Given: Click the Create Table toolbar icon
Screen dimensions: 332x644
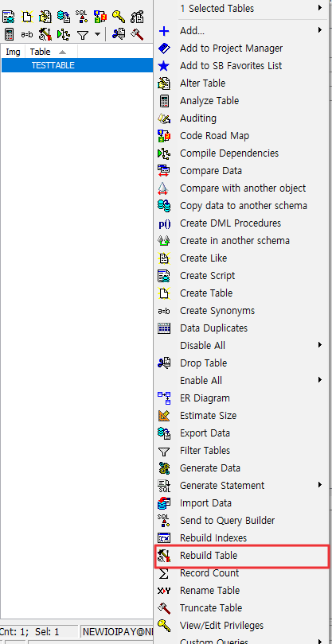Looking at the screenshot, I should tap(27, 17).
